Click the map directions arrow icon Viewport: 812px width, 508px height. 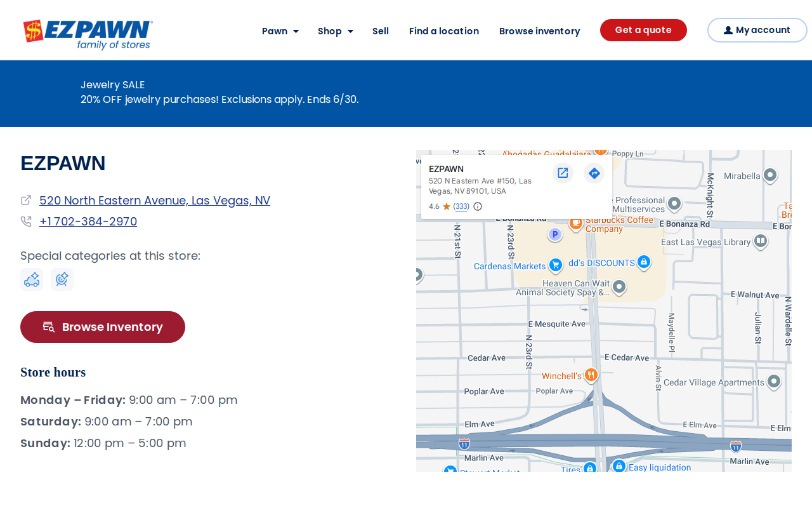pos(594,173)
